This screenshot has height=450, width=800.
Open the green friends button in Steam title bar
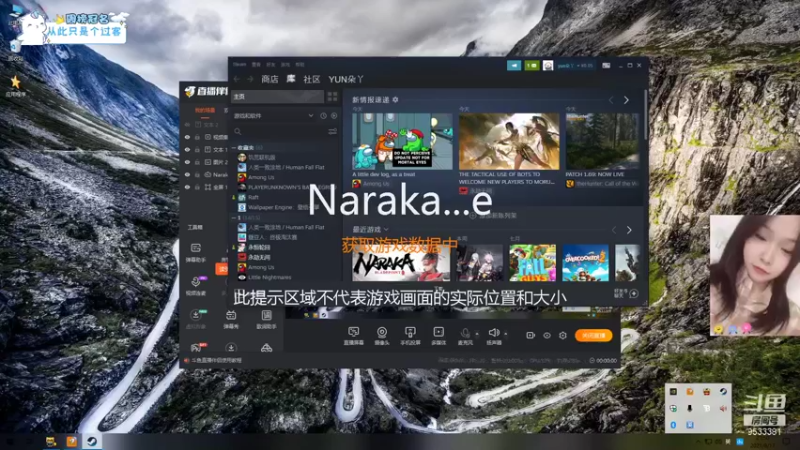point(532,65)
